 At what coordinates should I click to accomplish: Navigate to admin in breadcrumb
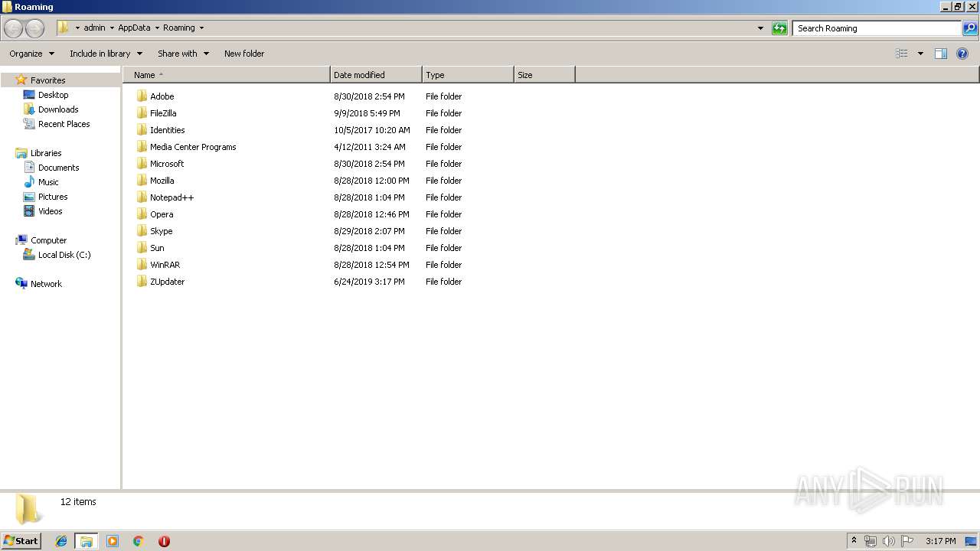coord(94,28)
